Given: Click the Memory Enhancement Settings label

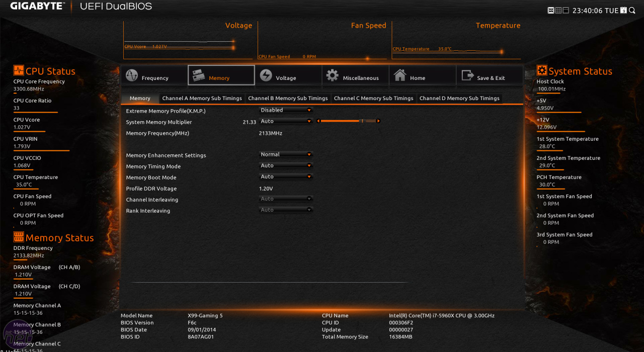Looking at the screenshot, I should pyautogui.click(x=166, y=155).
